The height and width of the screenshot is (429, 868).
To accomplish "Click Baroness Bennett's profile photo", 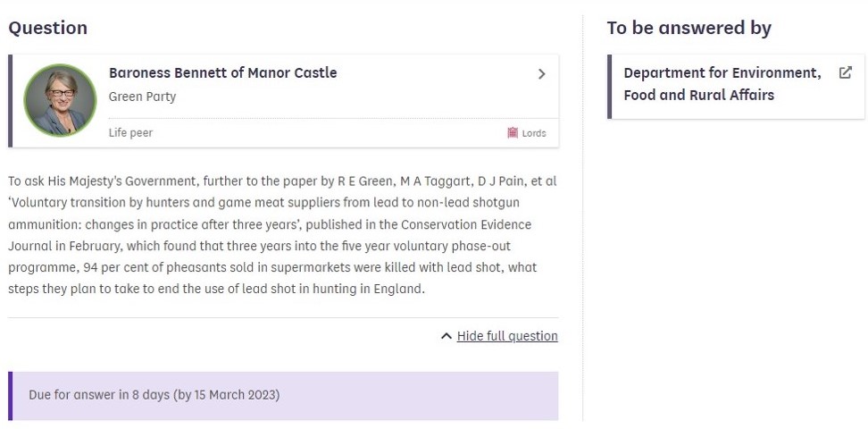I will click(x=60, y=100).
